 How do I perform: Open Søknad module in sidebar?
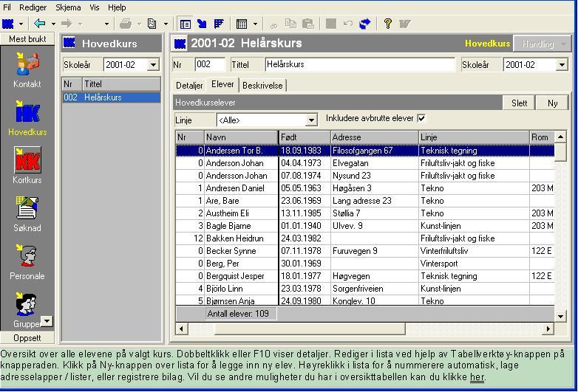pos(27,214)
